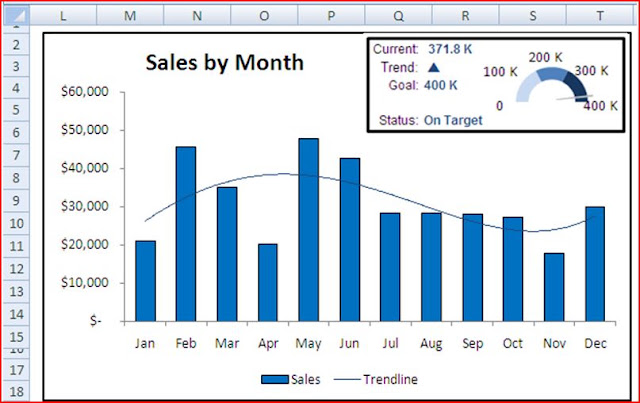Click the gauge needle pointer
This screenshot has width=640, height=403.
[x=575, y=98]
